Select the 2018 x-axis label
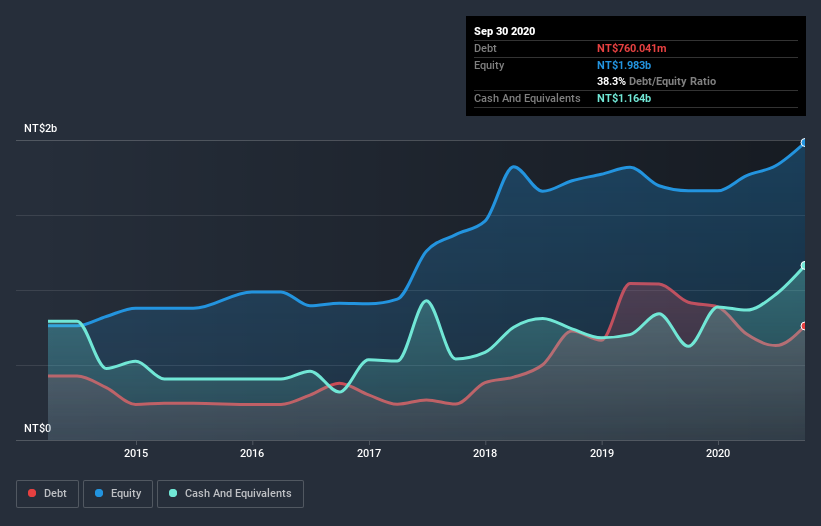This screenshot has width=821, height=526. click(485, 453)
